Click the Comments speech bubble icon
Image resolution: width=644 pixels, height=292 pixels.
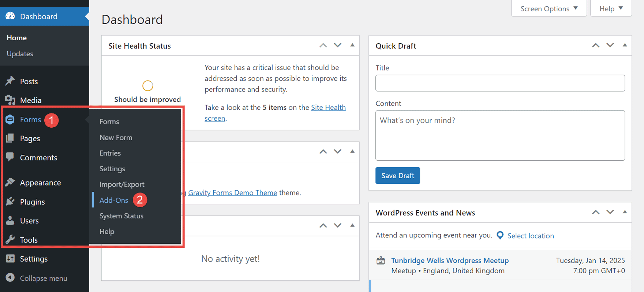[10, 157]
